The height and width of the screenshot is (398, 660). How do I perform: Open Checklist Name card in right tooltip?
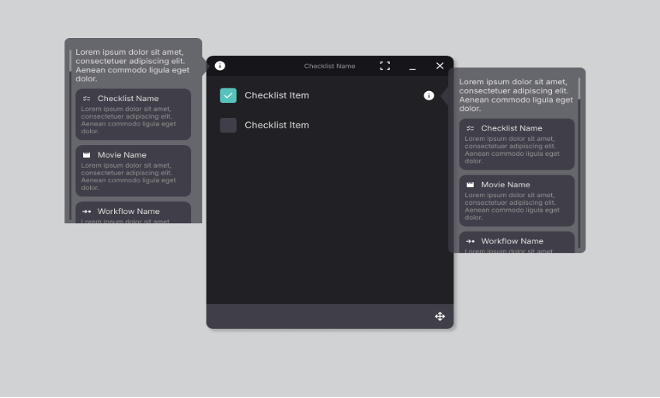click(x=516, y=144)
